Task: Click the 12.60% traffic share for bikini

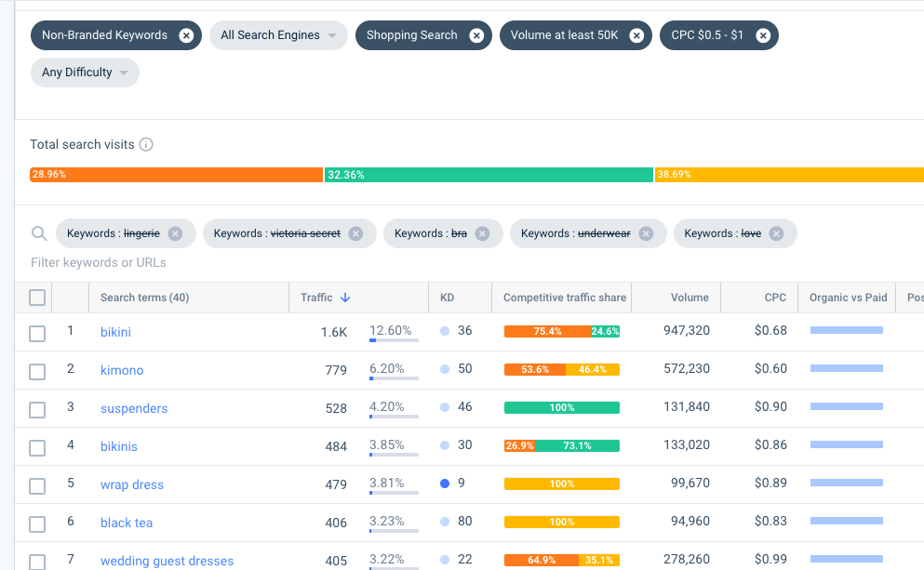Action: pyautogui.click(x=391, y=330)
